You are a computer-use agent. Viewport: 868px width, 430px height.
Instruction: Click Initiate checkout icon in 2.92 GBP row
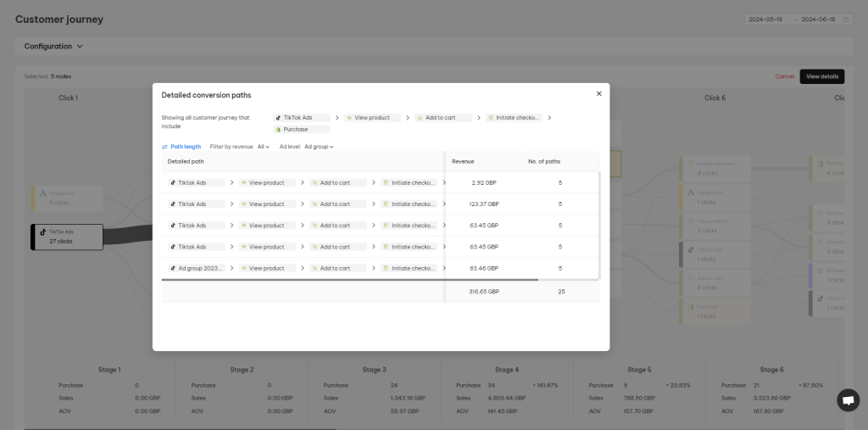click(x=386, y=183)
